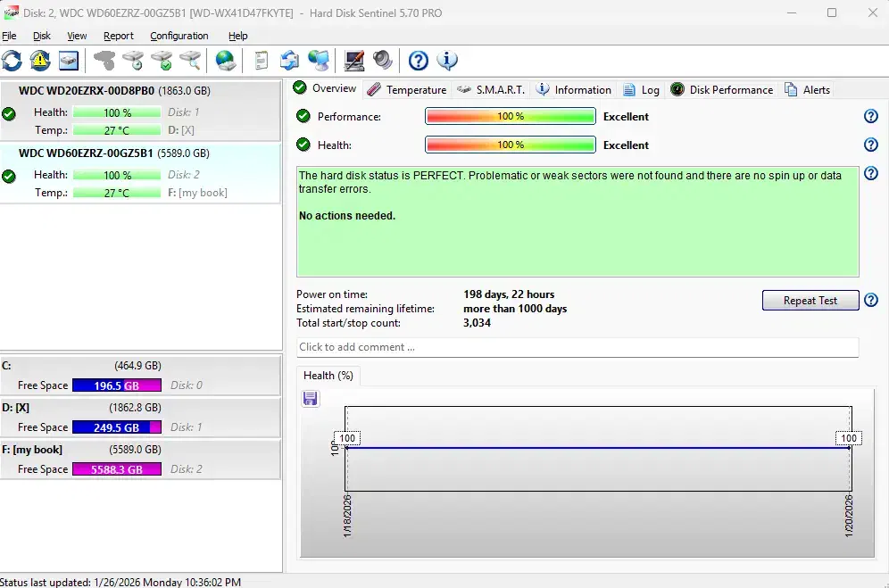Click the speaker sound toolbar icon
The width and height of the screenshot is (889, 588).
383,61
